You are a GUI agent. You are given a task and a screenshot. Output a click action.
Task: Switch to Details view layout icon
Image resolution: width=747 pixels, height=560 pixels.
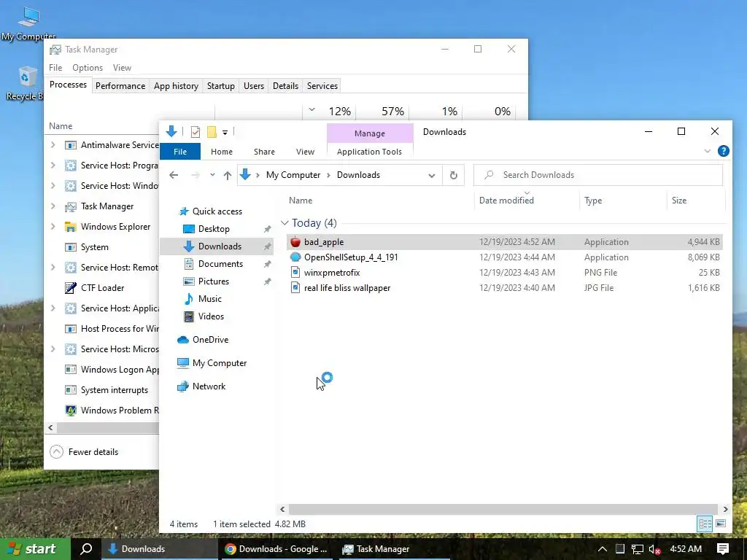pyautogui.click(x=705, y=524)
